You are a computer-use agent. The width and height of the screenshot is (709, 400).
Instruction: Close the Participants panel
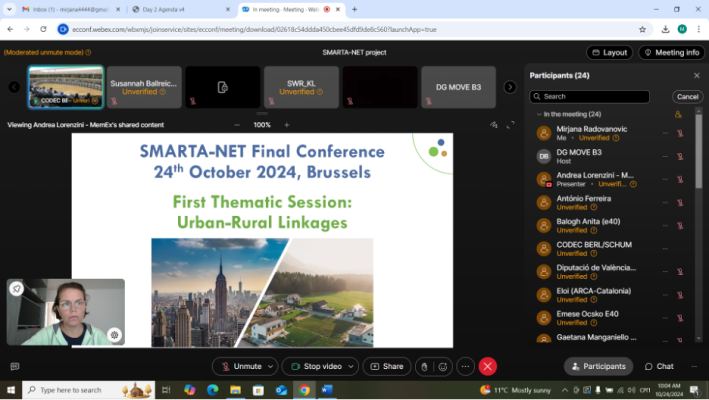(697, 75)
